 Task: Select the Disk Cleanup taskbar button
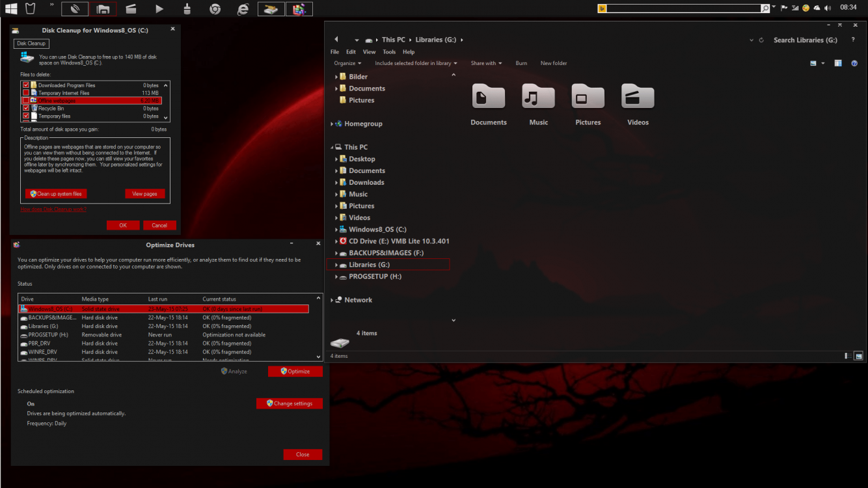(271, 9)
